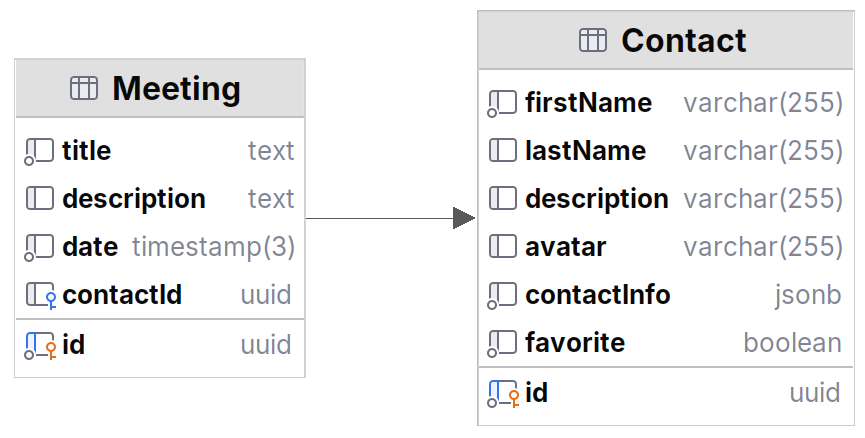Select the description row in Contact table

(x=665, y=199)
